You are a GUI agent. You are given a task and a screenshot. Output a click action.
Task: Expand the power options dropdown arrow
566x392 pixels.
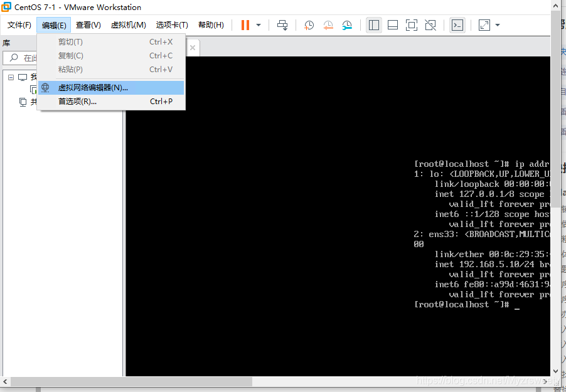pyautogui.click(x=259, y=25)
